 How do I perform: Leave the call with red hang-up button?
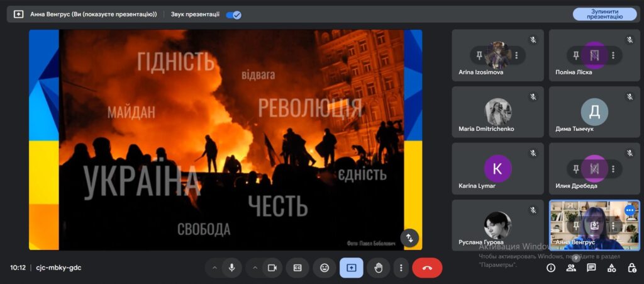(x=427, y=268)
